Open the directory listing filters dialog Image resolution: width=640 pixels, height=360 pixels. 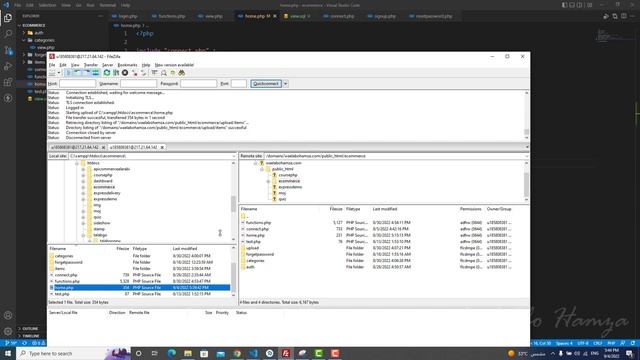154,73
